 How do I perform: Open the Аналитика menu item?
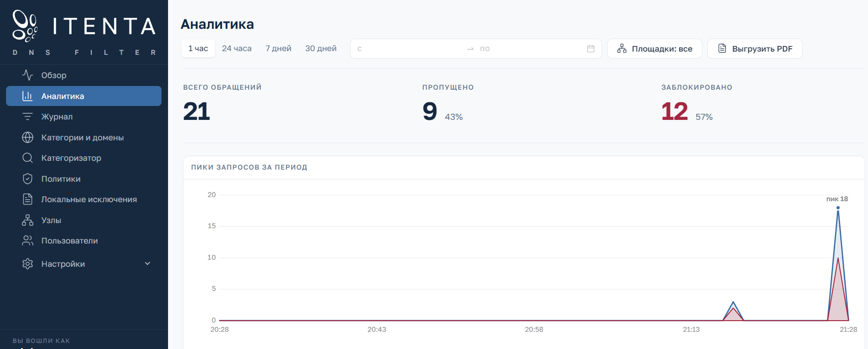84,96
